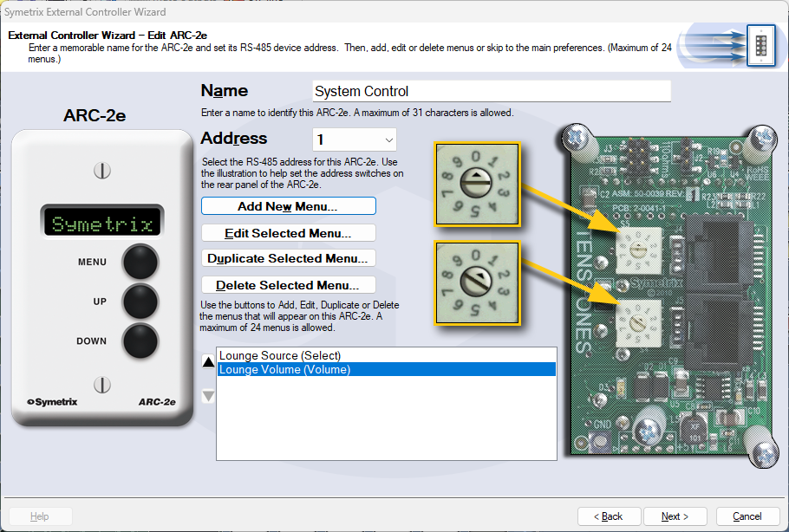
Task: Click the circuit board rear panel image
Action: click(x=668, y=293)
